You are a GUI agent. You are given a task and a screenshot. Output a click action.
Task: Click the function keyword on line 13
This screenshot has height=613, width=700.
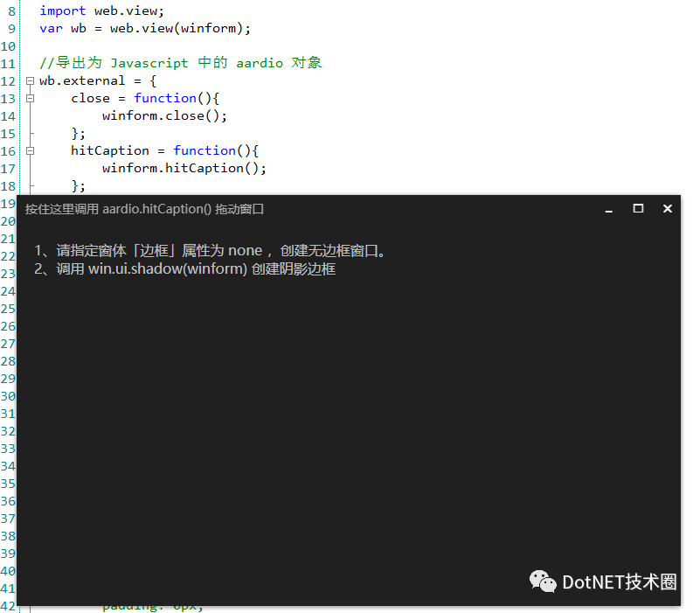coord(165,97)
